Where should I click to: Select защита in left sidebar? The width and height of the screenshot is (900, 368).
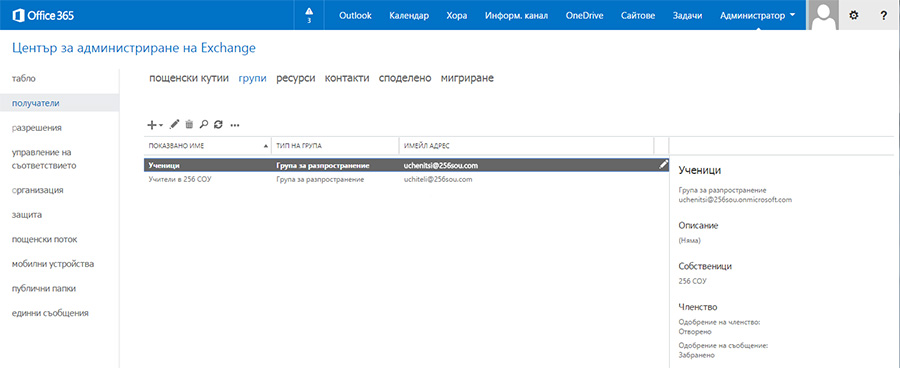pyautogui.click(x=26, y=215)
